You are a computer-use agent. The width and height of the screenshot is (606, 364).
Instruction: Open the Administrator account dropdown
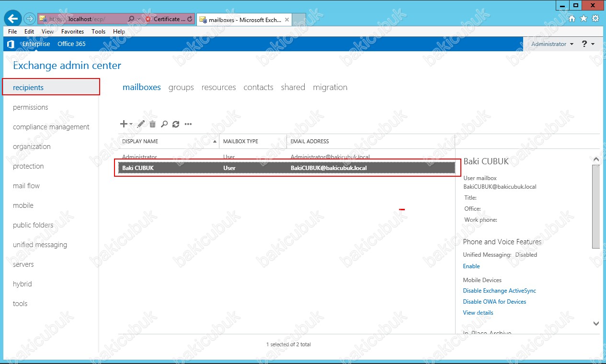coord(552,44)
